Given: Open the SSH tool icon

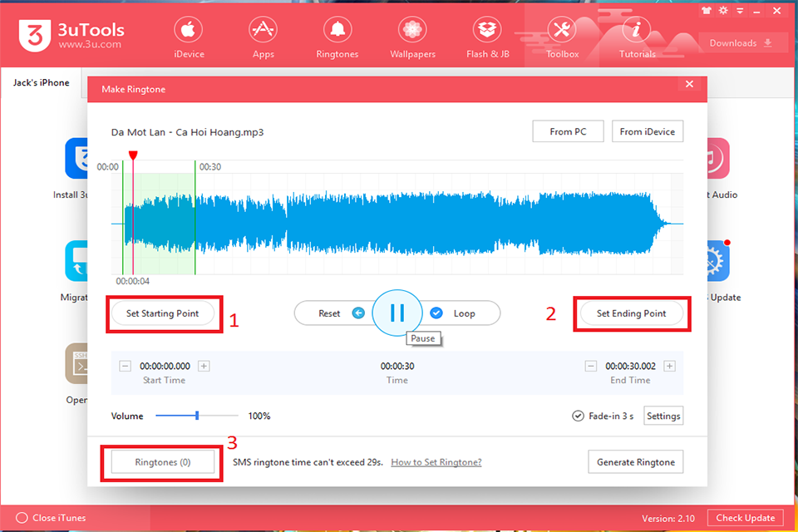Looking at the screenshot, I should click(x=76, y=363).
